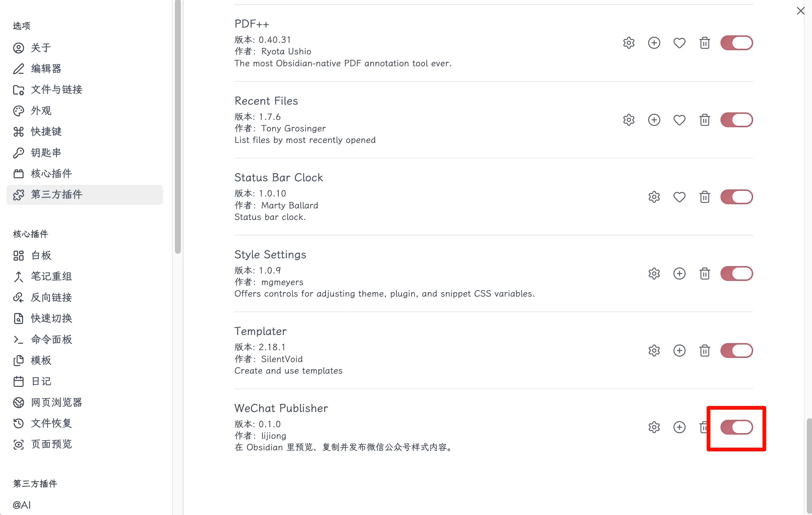Open 外观 appearance settings
The height and width of the screenshot is (515, 812).
(x=41, y=111)
